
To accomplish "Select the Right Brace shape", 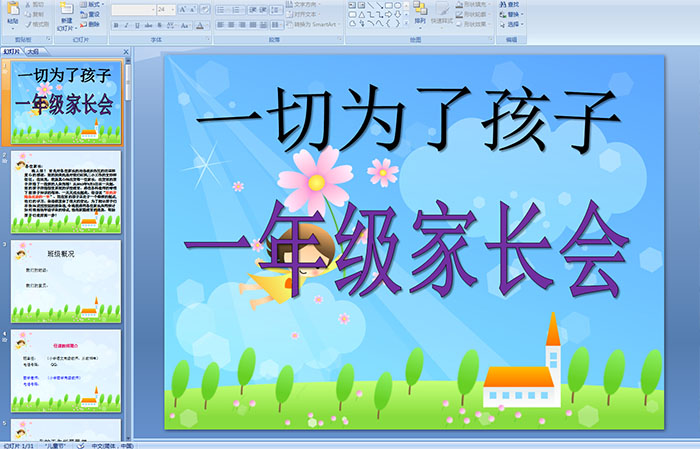I will [397, 24].
